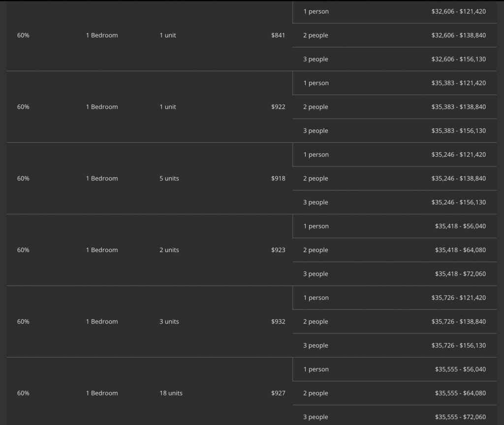The height and width of the screenshot is (425, 504).
Task: Click the $918 rent value
Action: point(278,178)
